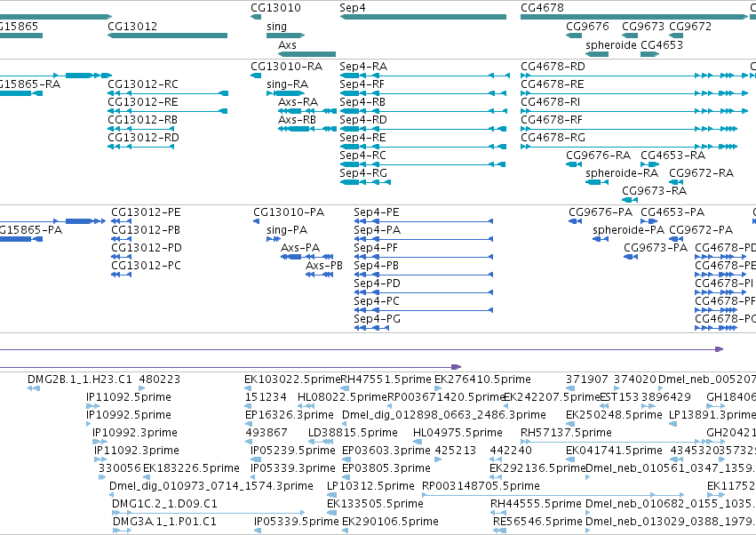Screen dimensions: 756x535
Task: Select the CG13010 gene label
Action: [275, 8]
